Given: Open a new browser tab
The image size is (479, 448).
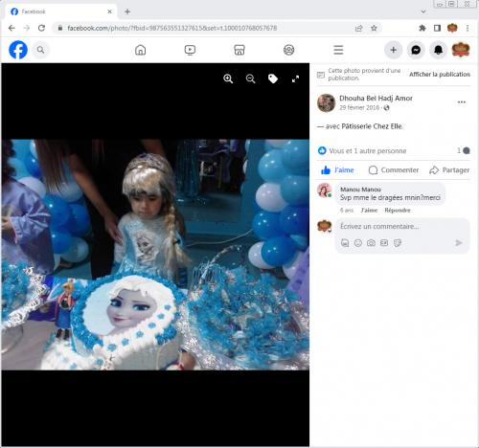Looking at the screenshot, I should (x=127, y=11).
